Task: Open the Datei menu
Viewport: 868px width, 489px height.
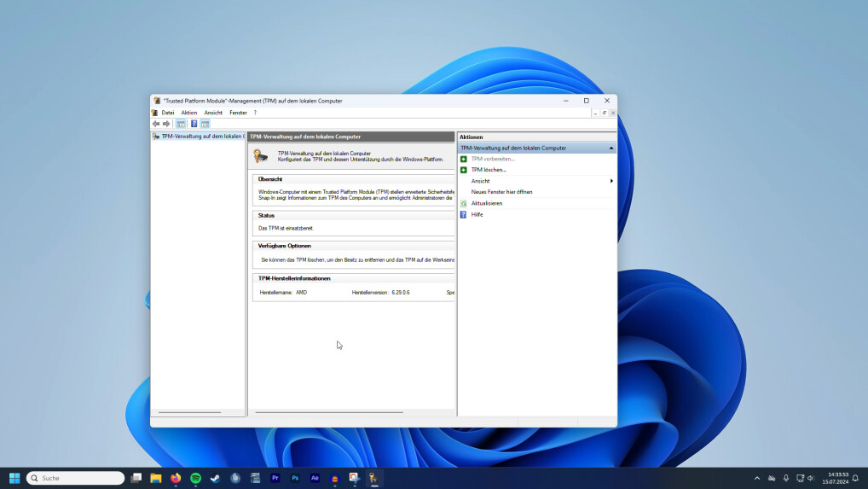Action: point(167,113)
